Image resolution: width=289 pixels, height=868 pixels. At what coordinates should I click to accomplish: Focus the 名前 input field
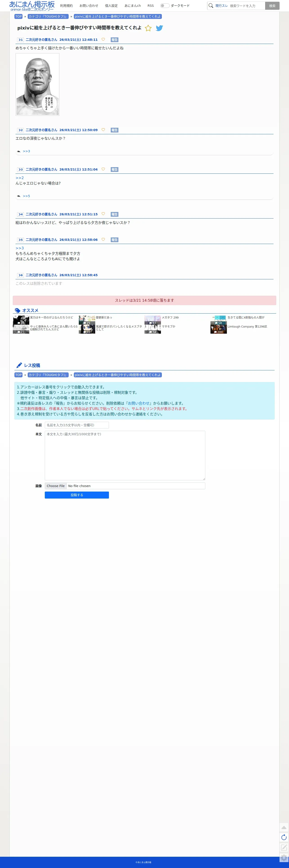tap(77, 425)
